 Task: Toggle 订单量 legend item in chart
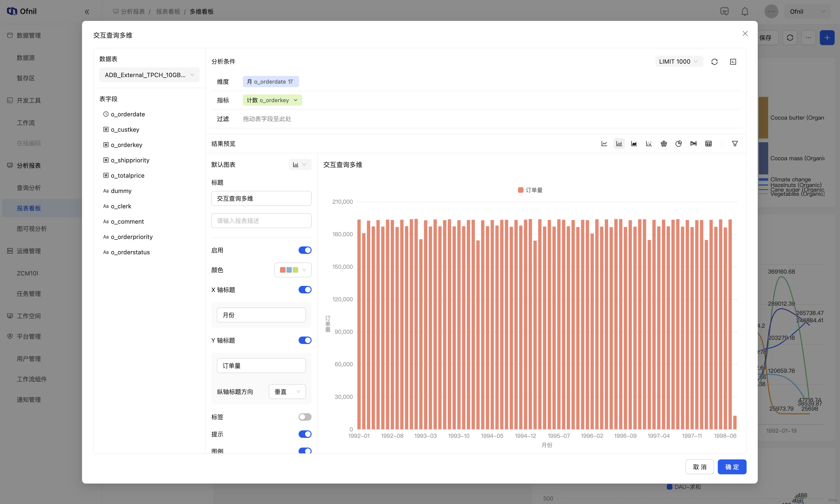click(x=530, y=190)
